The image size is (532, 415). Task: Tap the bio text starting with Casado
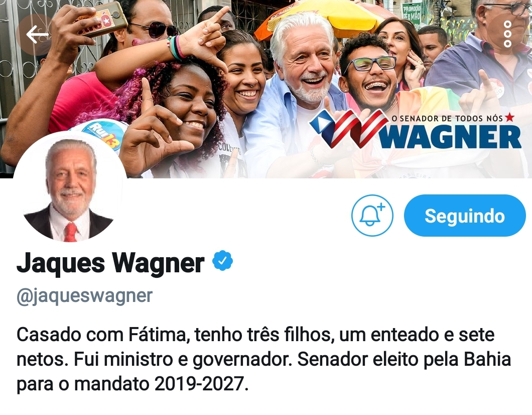coord(263,359)
